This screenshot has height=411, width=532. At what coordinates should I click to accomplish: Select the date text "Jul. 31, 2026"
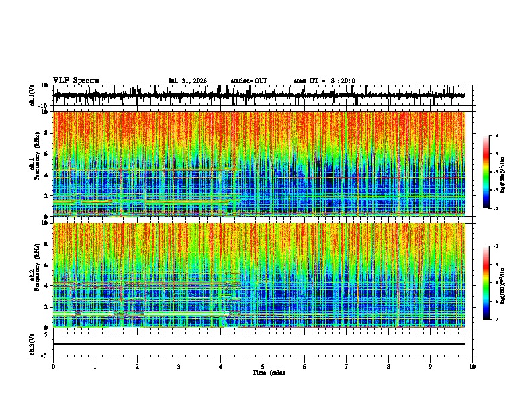point(187,81)
